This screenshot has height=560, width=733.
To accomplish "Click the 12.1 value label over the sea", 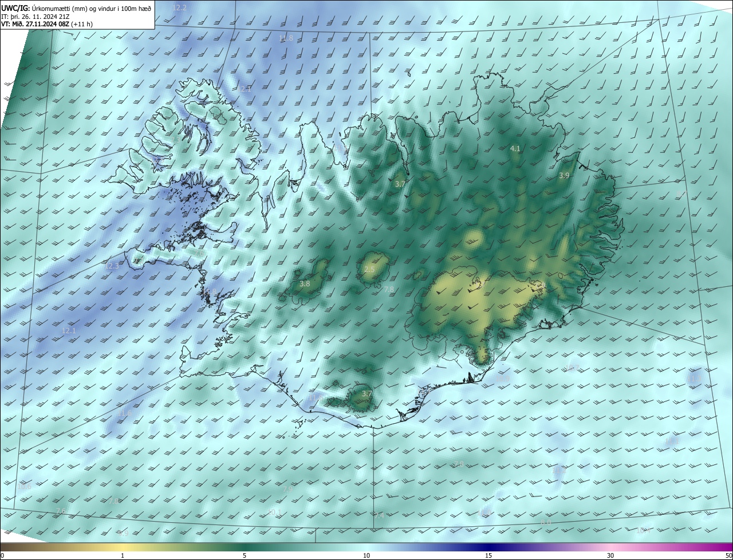I will [x=68, y=331].
